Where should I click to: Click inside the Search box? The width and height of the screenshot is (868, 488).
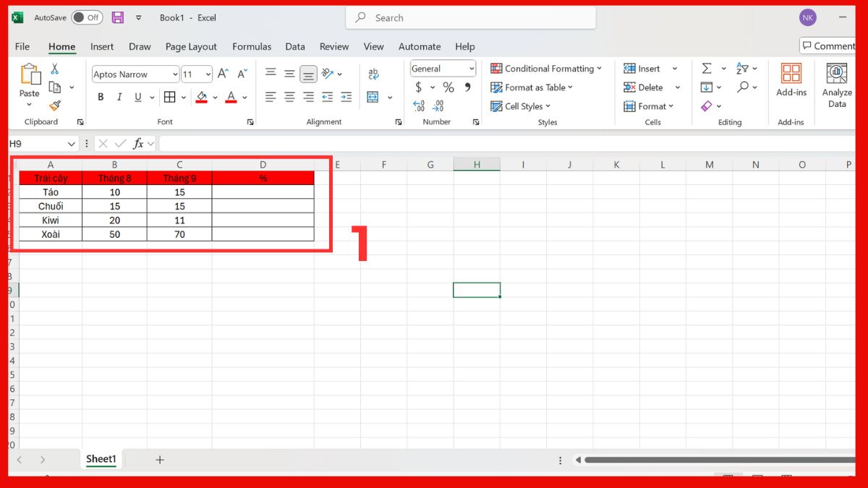[x=470, y=17]
